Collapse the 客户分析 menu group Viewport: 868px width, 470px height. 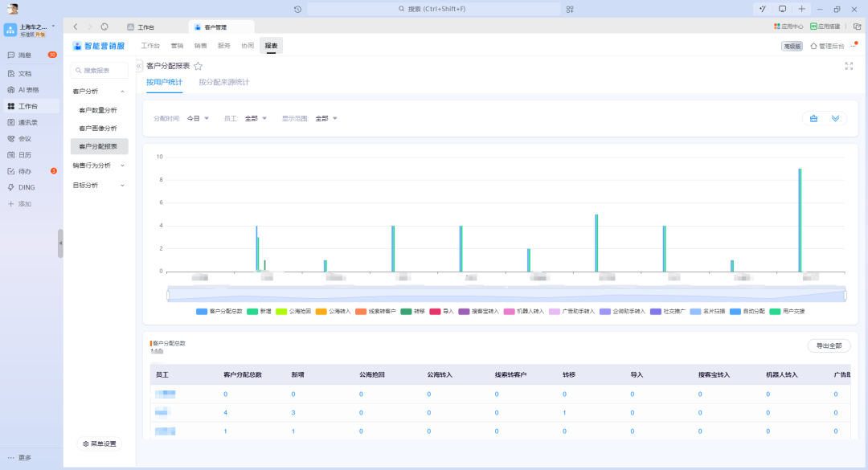[x=99, y=92]
